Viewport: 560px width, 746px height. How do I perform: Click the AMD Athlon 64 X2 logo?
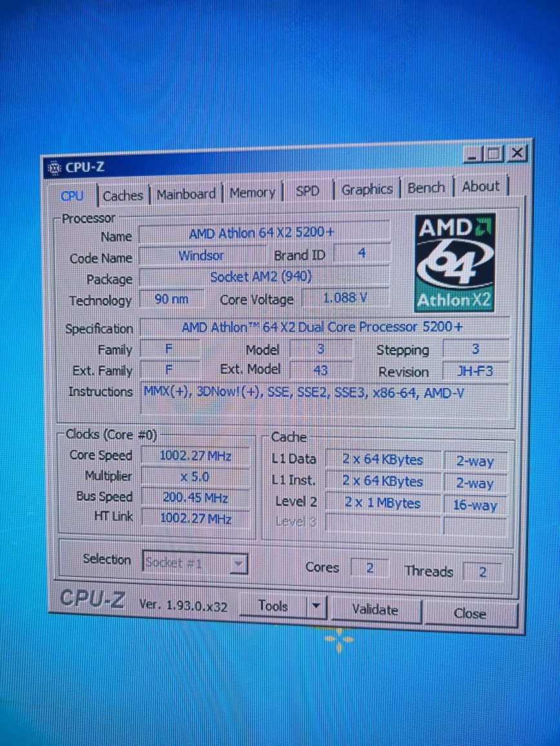454,263
